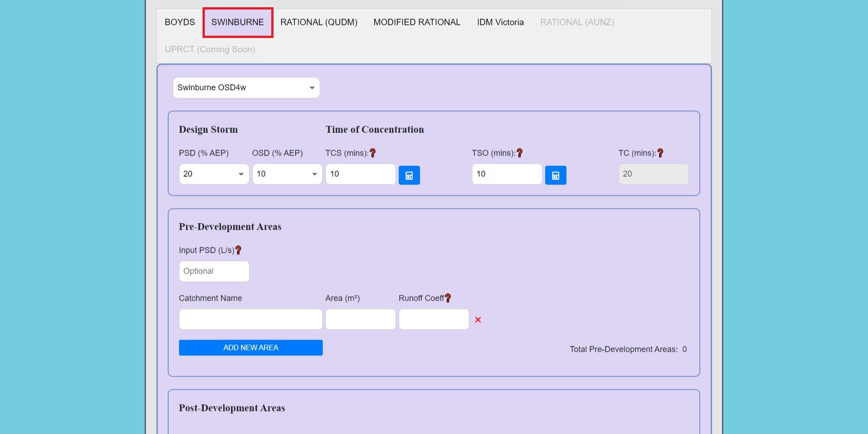Image resolution: width=868 pixels, height=434 pixels.
Task: Click the TSO help question mark
Action: 519,153
